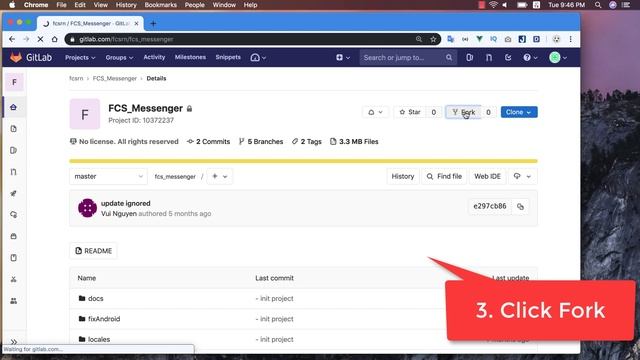The image size is (640, 360).
Task: Open Chrome File menu
Action: (x=61, y=5)
